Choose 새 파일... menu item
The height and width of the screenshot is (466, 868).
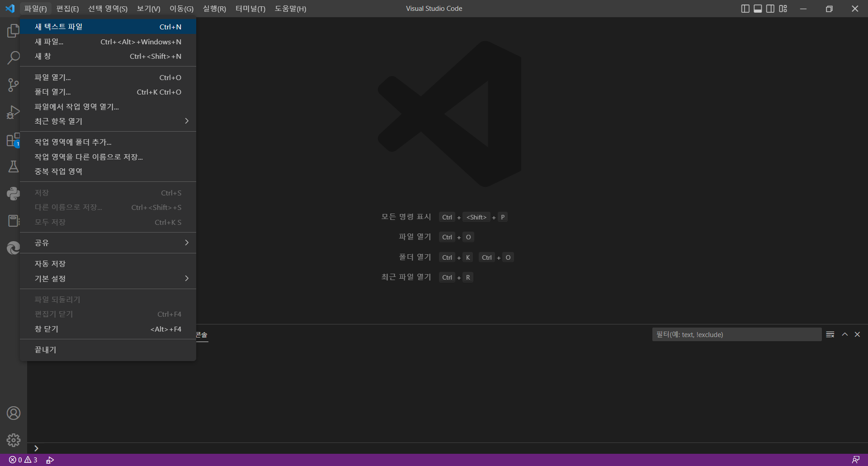(x=108, y=42)
